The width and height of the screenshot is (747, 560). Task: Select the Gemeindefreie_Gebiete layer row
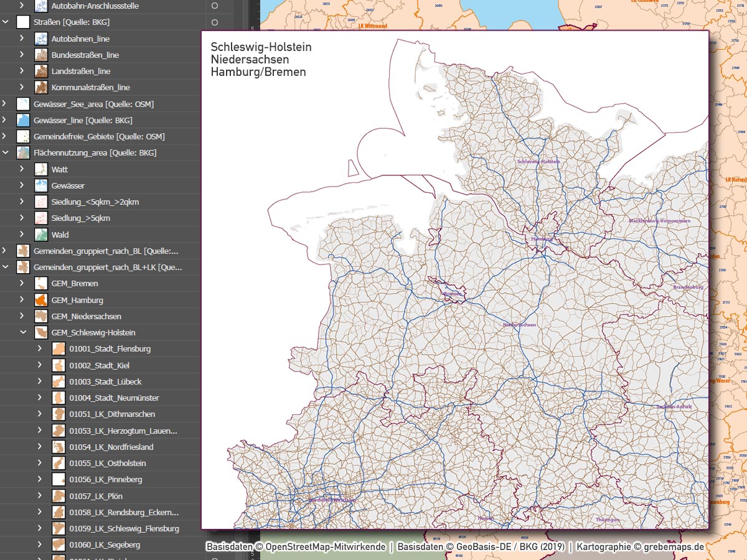(100, 136)
